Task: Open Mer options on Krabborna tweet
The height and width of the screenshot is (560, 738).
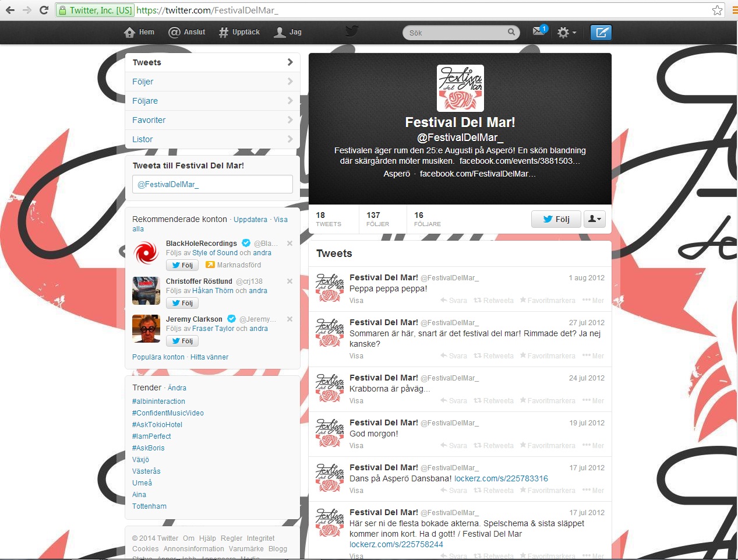Action: [593, 401]
